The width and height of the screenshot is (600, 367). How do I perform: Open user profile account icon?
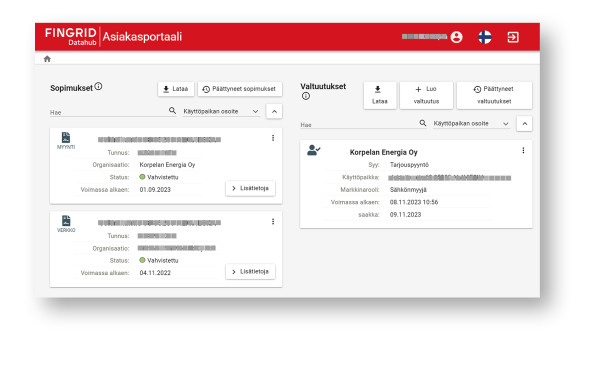click(456, 37)
